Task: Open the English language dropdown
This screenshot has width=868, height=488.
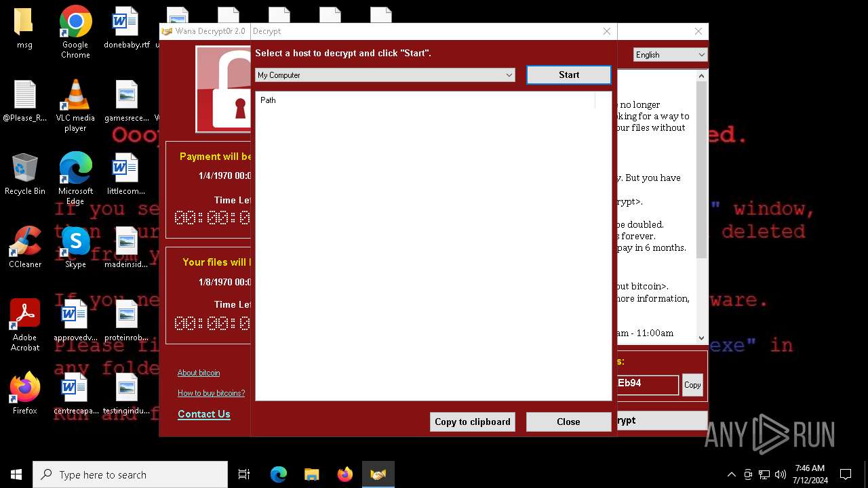Action: (x=670, y=55)
